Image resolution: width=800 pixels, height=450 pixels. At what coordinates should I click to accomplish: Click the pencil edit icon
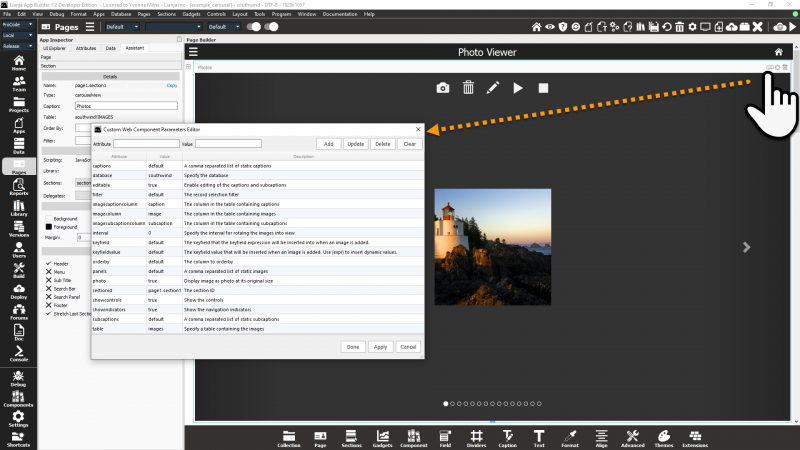click(493, 88)
